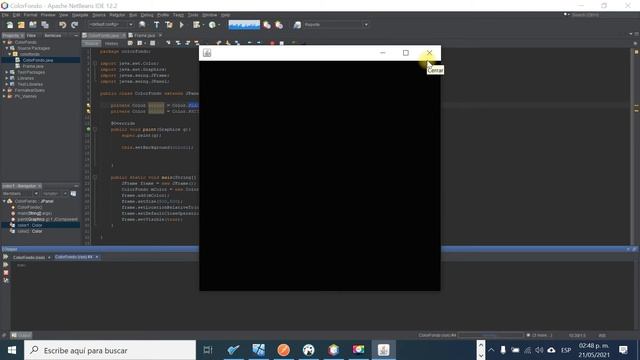Select the Source editor view button
The width and height of the screenshot is (640, 360).
click(x=91, y=43)
